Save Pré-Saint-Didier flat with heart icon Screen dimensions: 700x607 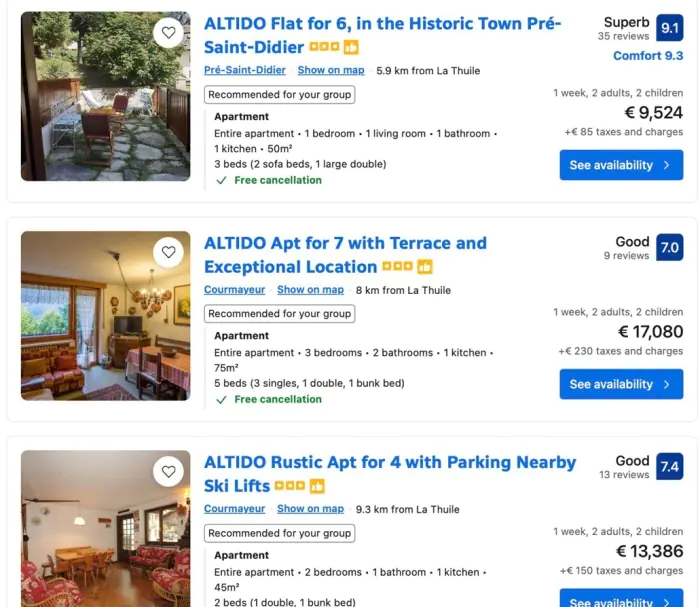[168, 33]
